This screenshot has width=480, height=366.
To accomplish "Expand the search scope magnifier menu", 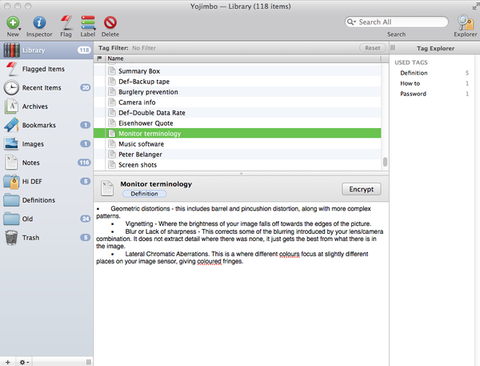I will pos(351,22).
